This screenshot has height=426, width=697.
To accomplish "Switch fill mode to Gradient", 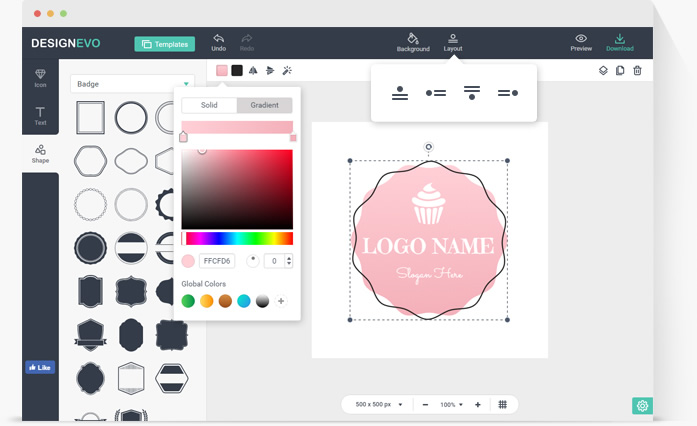I will 265,105.
